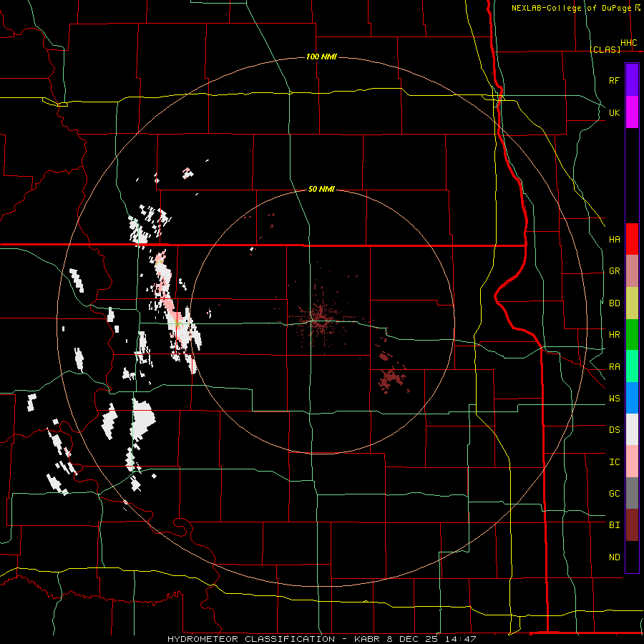Select the BD yellow legend block
This screenshot has width=644, height=644.
pyautogui.click(x=632, y=303)
